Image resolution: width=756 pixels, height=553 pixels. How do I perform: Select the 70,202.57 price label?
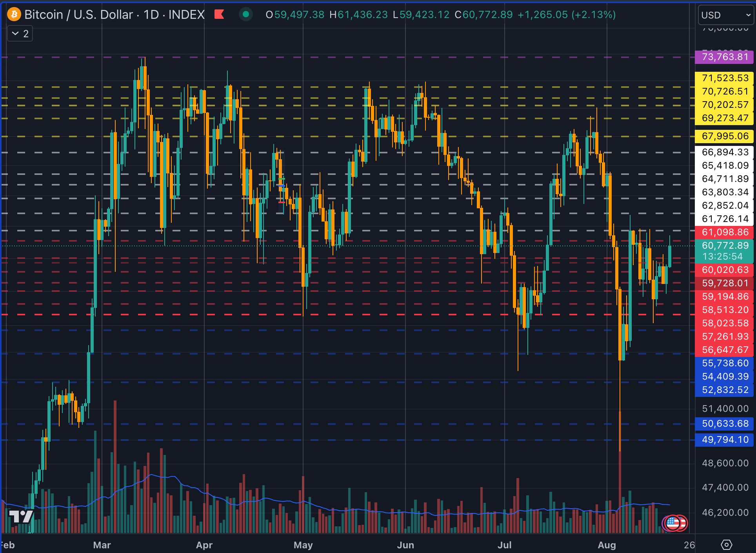724,105
